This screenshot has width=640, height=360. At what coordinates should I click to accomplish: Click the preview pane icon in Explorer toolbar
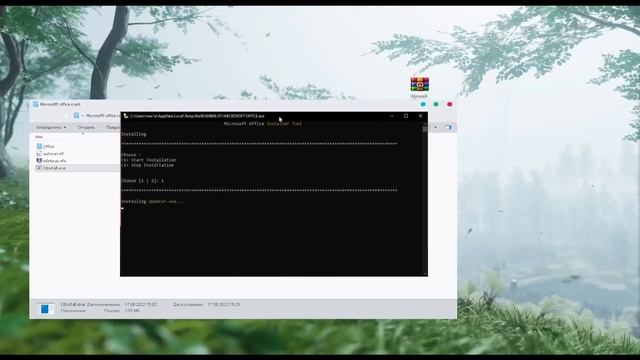[x=448, y=127]
